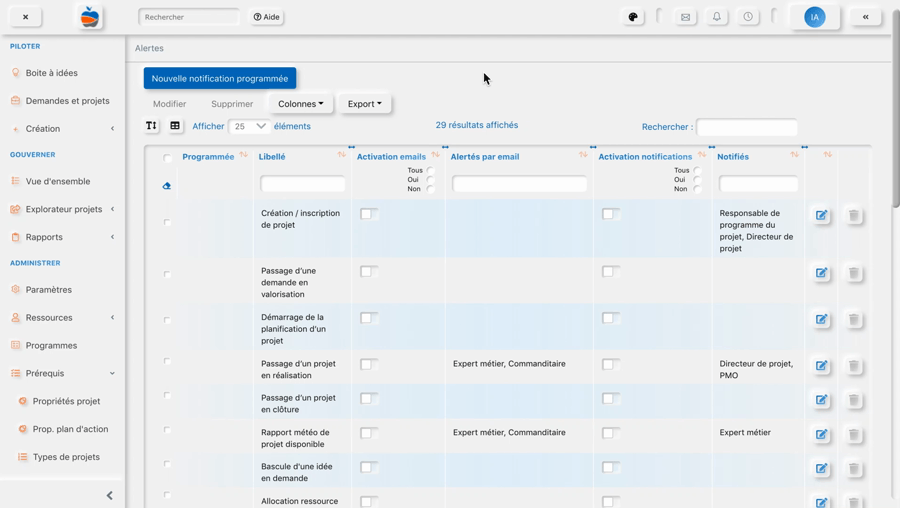The height and width of the screenshot is (508, 900).
Task: Switch table layout with grid icon
Action: 175,126
